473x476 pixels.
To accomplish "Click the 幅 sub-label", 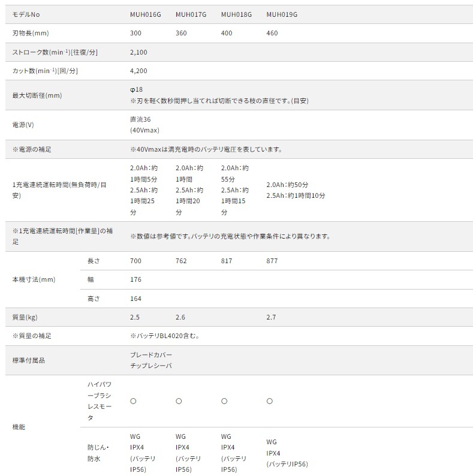I will pyautogui.click(x=91, y=279).
